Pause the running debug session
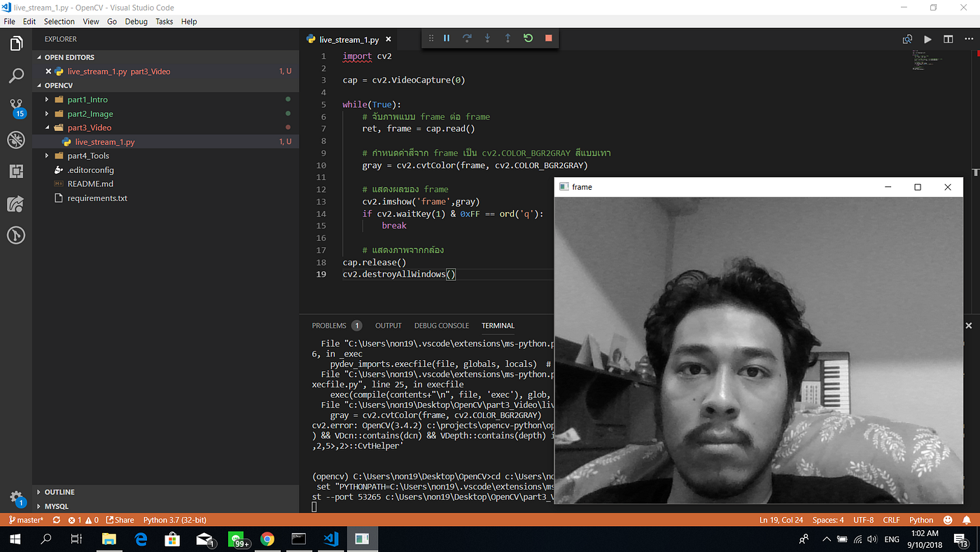Screen dimensions: 980x552 pos(447,38)
